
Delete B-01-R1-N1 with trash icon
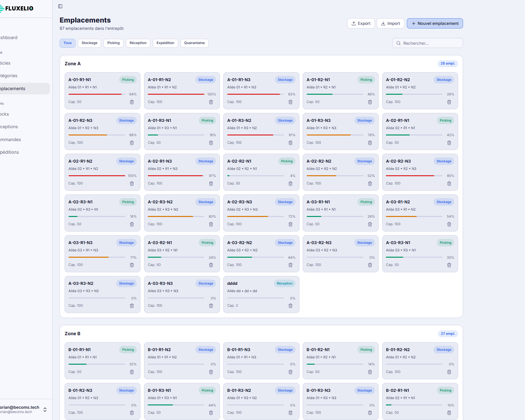pyautogui.click(x=132, y=372)
